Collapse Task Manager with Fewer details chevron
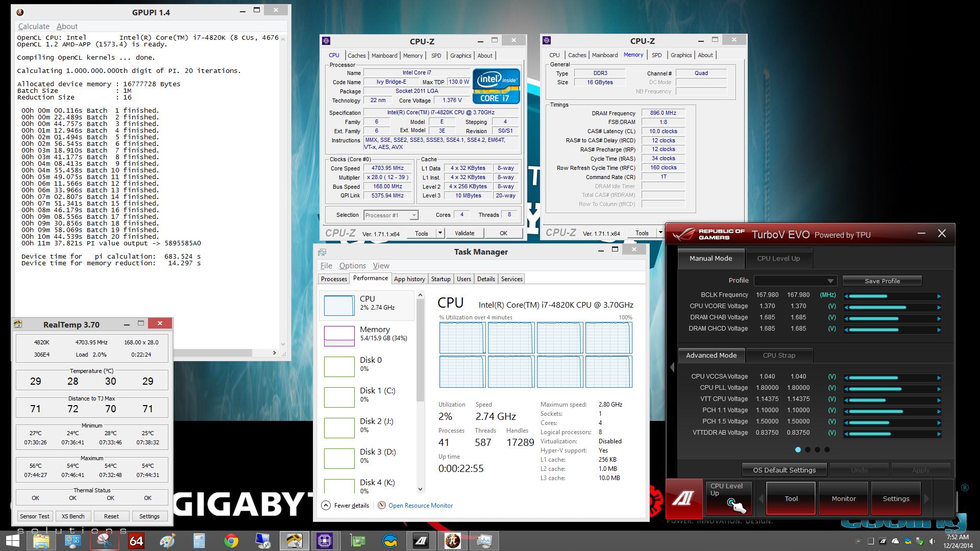The image size is (980, 551). (x=326, y=505)
